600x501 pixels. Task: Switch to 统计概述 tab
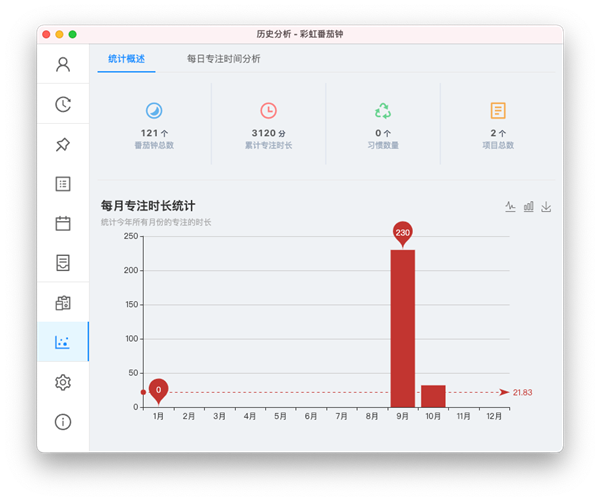coord(126,59)
